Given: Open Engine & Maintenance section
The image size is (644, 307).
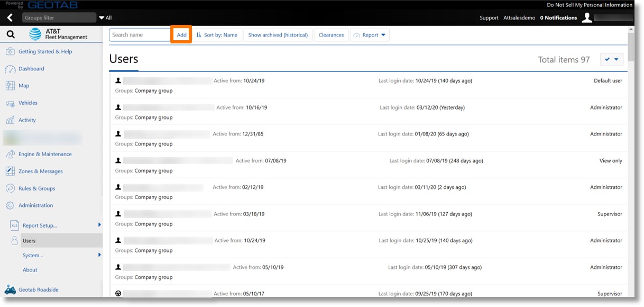Looking at the screenshot, I should pyautogui.click(x=45, y=154).
